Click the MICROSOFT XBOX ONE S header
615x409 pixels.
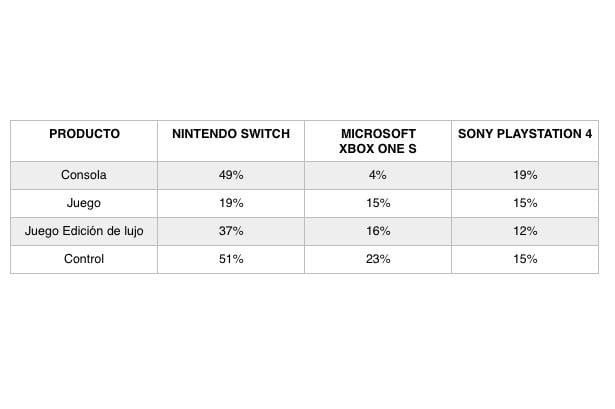[x=378, y=140]
